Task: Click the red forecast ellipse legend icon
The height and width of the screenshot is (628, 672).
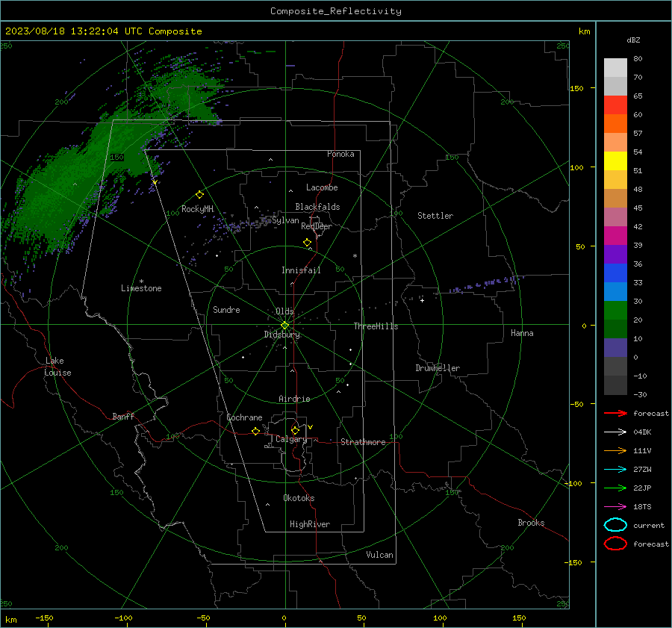Action: tap(615, 543)
